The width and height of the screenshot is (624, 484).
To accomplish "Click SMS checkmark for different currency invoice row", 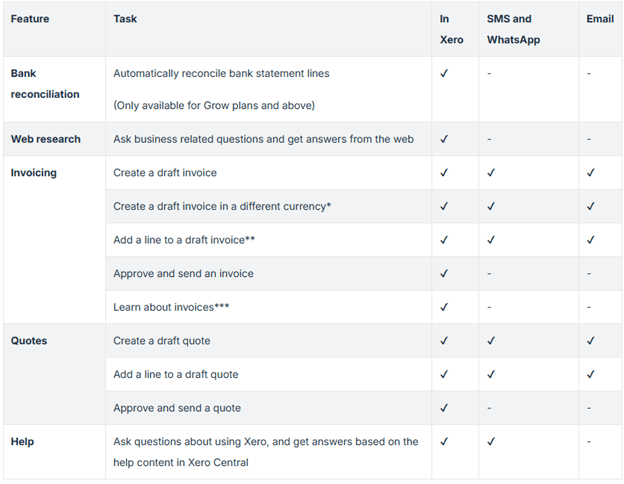I will tap(491, 206).
